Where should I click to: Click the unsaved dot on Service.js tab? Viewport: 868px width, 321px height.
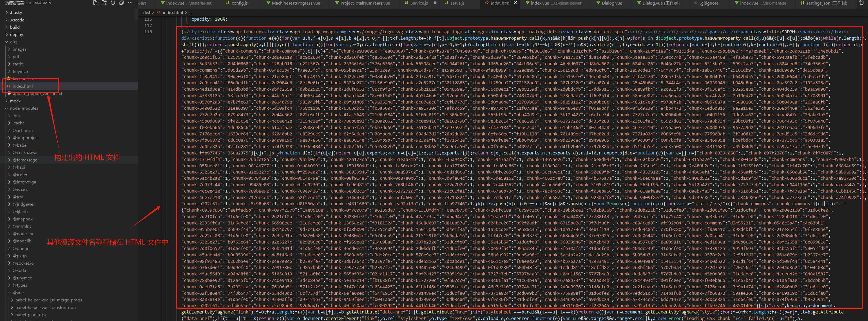pyautogui.click(x=435, y=3)
